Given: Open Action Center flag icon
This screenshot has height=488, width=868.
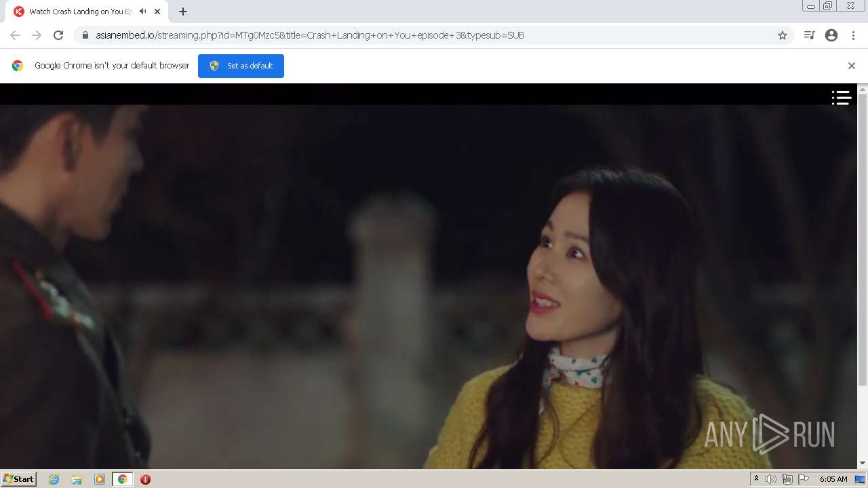Looking at the screenshot, I should 804,479.
